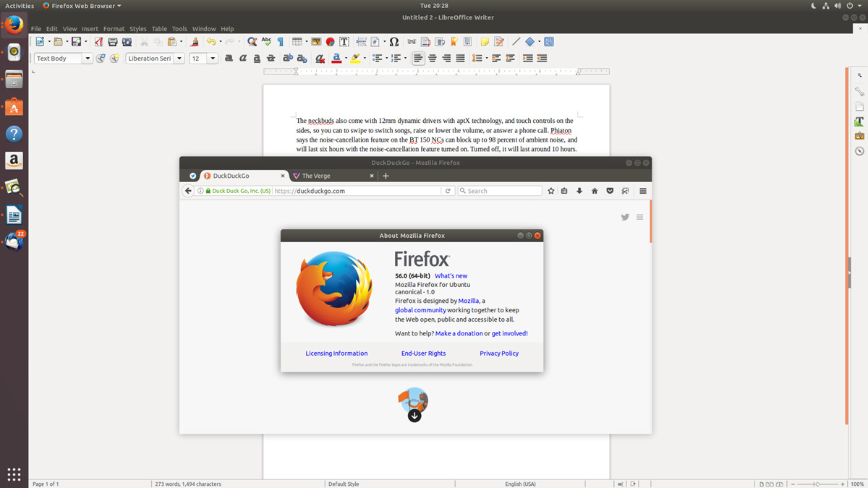Expand the Liberation Serif font name dropdown
868x488 pixels.
(179, 59)
